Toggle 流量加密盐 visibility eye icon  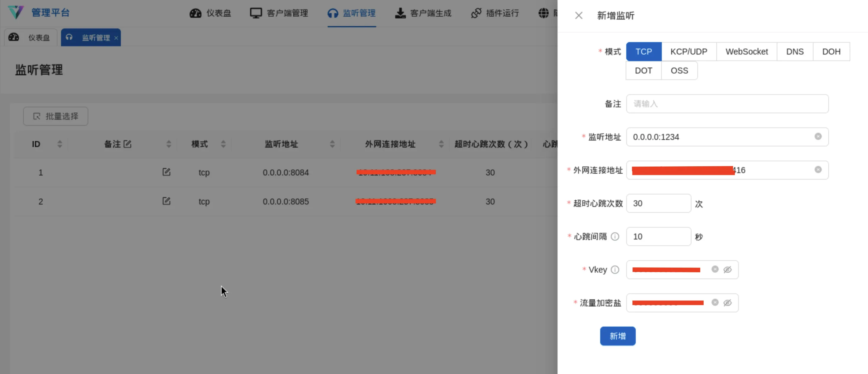pyautogui.click(x=728, y=303)
